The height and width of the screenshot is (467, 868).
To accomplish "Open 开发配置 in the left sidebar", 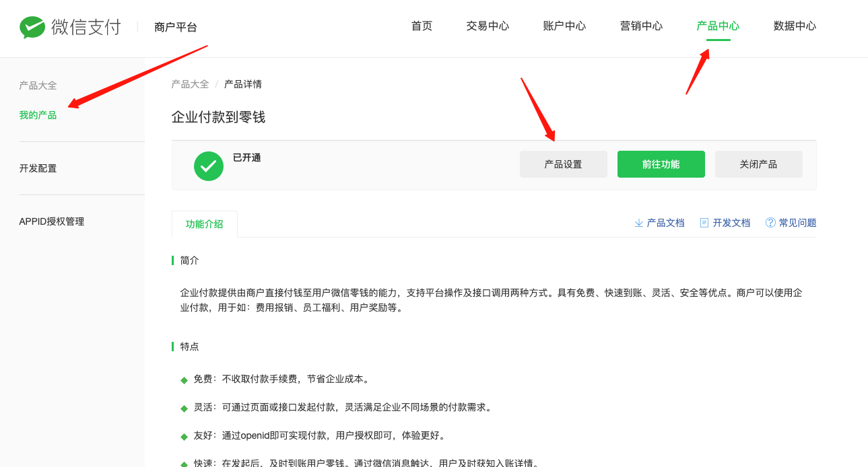I will [38, 168].
